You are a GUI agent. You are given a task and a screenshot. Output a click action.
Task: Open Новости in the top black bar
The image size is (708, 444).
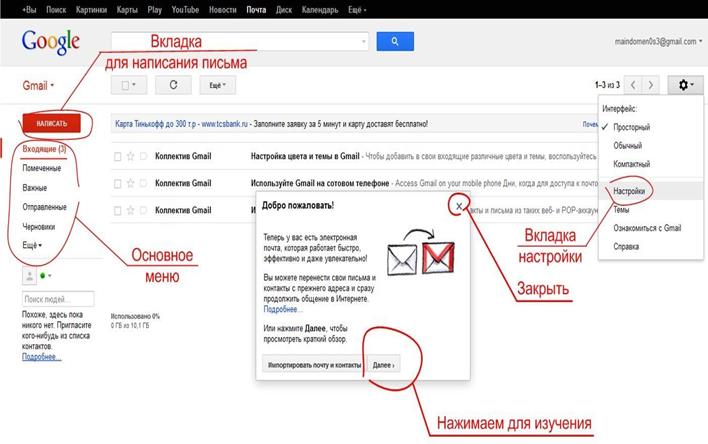pos(223,9)
